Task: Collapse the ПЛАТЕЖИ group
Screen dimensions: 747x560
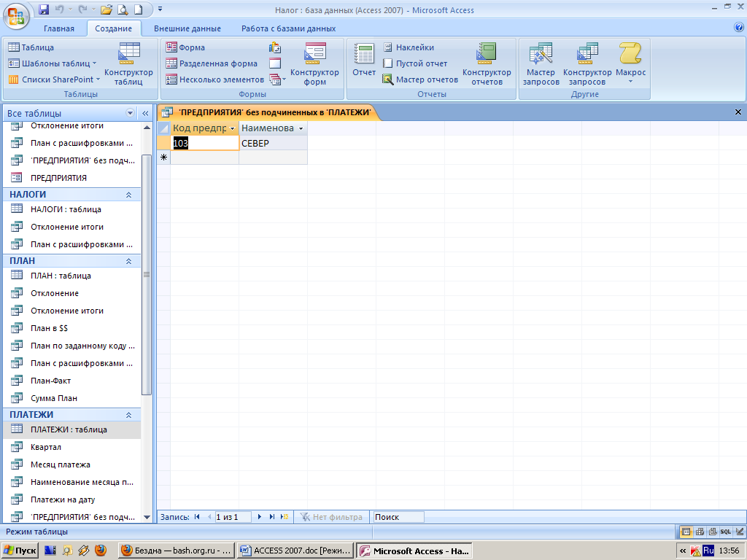Action: [128, 415]
